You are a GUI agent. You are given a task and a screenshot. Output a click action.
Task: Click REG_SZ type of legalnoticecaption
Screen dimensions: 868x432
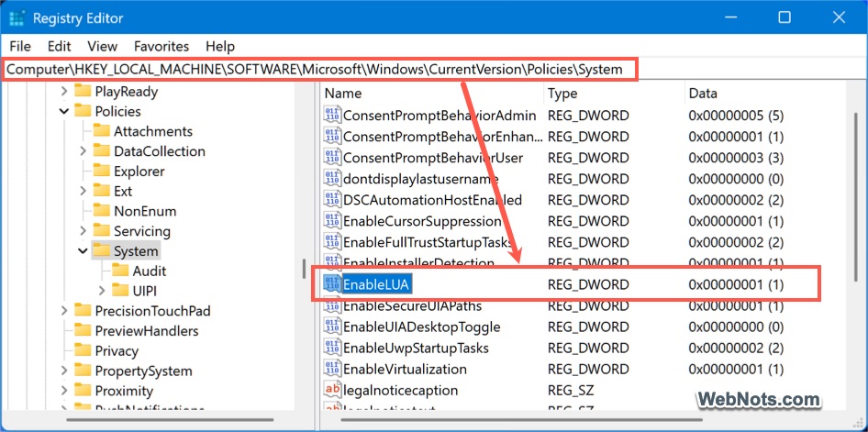tap(571, 391)
